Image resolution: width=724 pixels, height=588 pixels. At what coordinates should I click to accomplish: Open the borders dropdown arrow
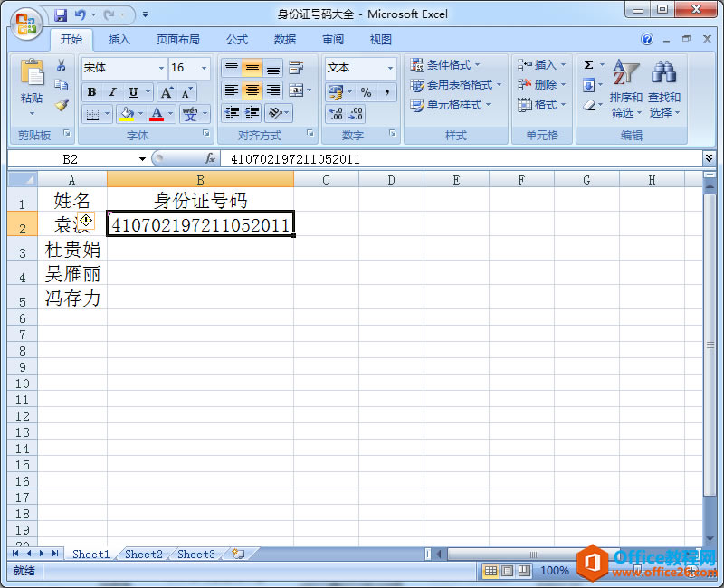[x=107, y=113]
